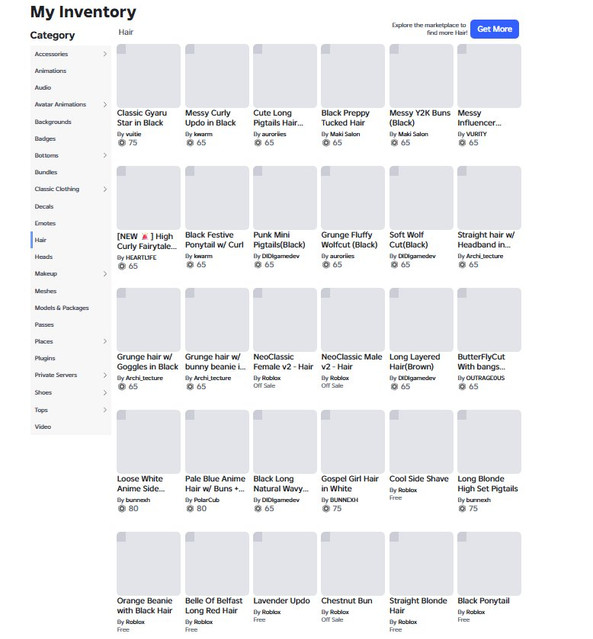This screenshot has height=639, width=593.
Task: Open the Orange Beanie with Black Hair thumbnail
Action: (148, 564)
